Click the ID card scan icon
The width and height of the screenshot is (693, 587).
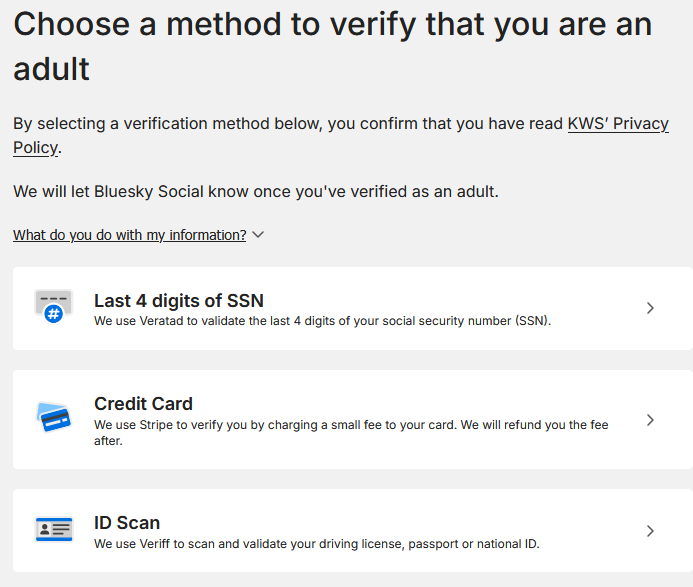pyautogui.click(x=53, y=530)
